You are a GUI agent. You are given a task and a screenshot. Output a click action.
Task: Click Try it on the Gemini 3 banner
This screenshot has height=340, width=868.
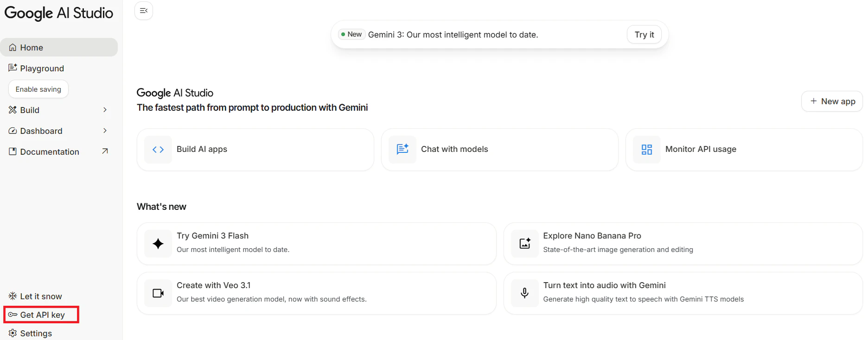tap(645, 35)
